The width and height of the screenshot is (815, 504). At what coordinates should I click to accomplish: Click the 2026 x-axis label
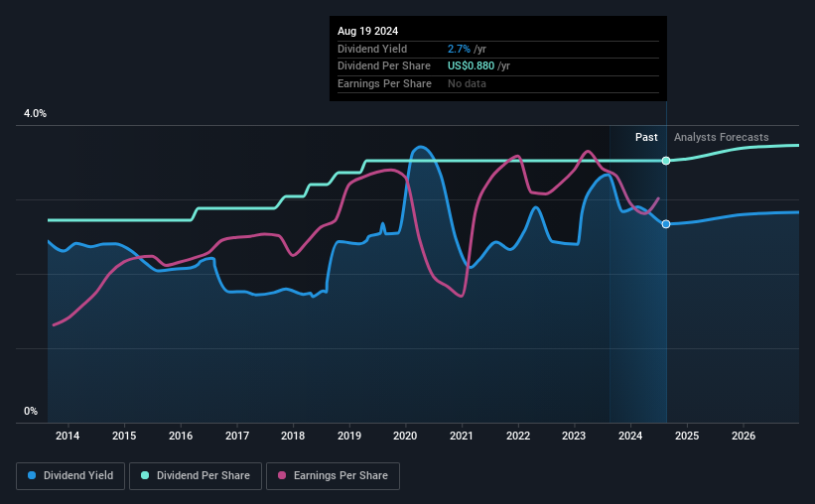[744, 436]
